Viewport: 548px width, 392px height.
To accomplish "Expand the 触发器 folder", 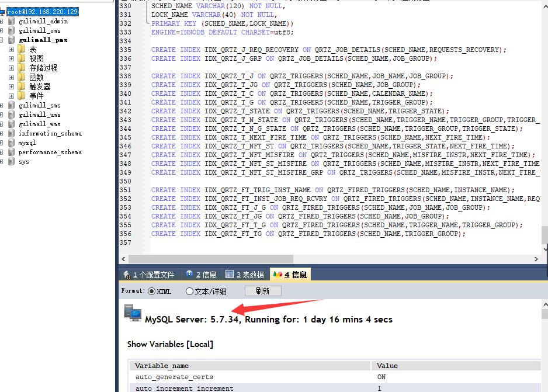I will tap(11, 86).
